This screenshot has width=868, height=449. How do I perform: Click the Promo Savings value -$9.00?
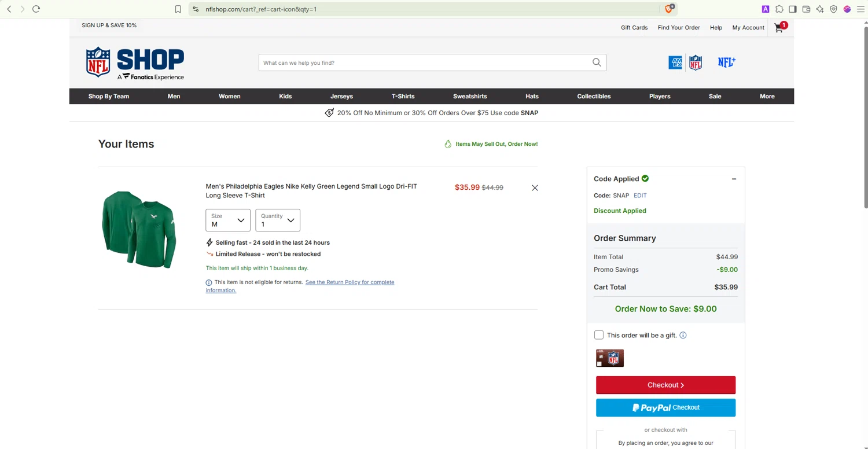pos(727,270)
